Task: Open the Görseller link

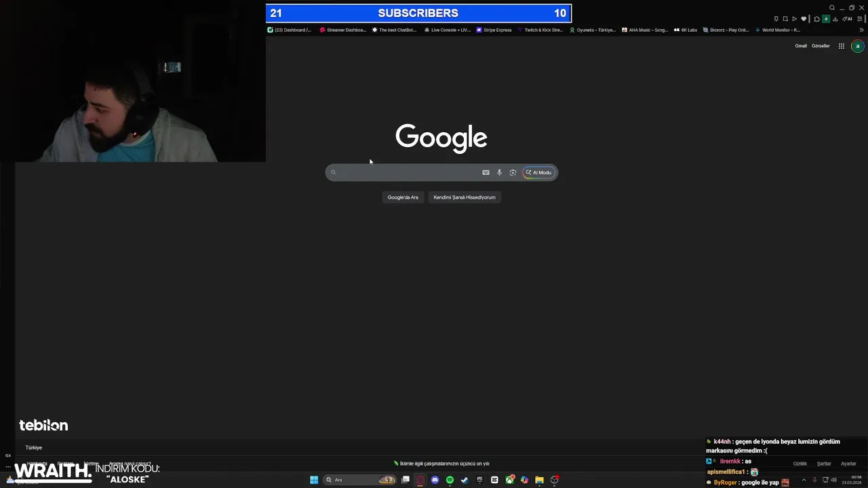Action: coord(821,46)
